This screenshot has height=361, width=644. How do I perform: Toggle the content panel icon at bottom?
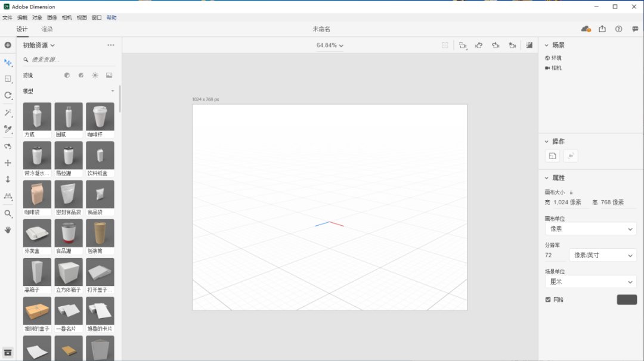(x=8, y=353)
